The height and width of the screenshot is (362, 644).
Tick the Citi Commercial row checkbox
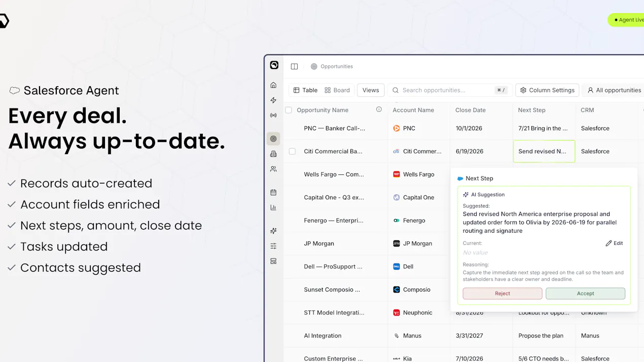pos(292,151)
